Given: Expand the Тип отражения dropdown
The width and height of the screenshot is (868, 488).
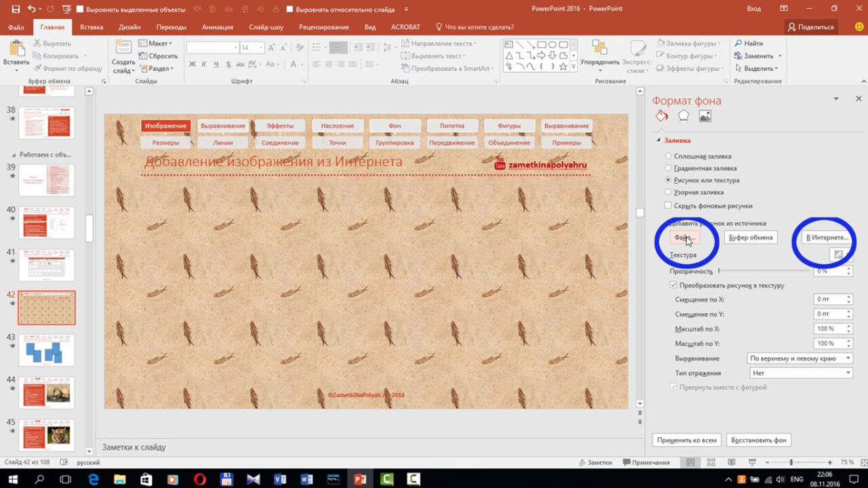Looking at the screenshot, I should click(800, 373).
